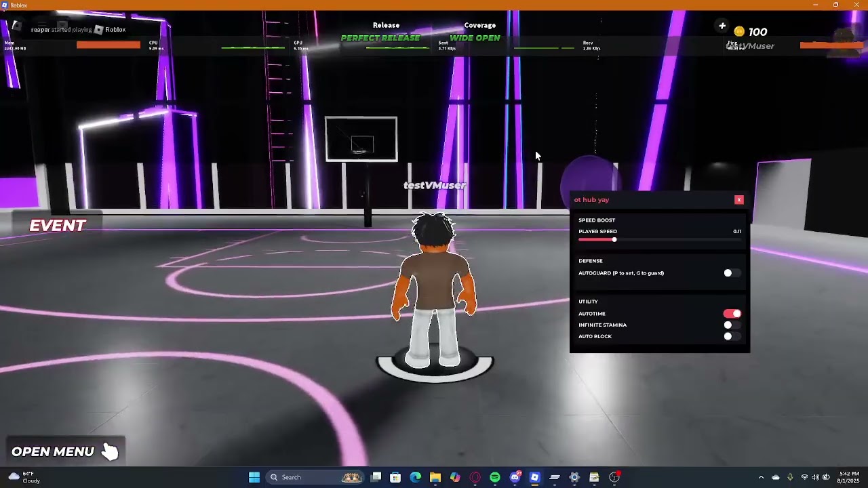Click the 100 coin amount
The width and height of the screenshot is (868, 488).
tap(758, 32)
